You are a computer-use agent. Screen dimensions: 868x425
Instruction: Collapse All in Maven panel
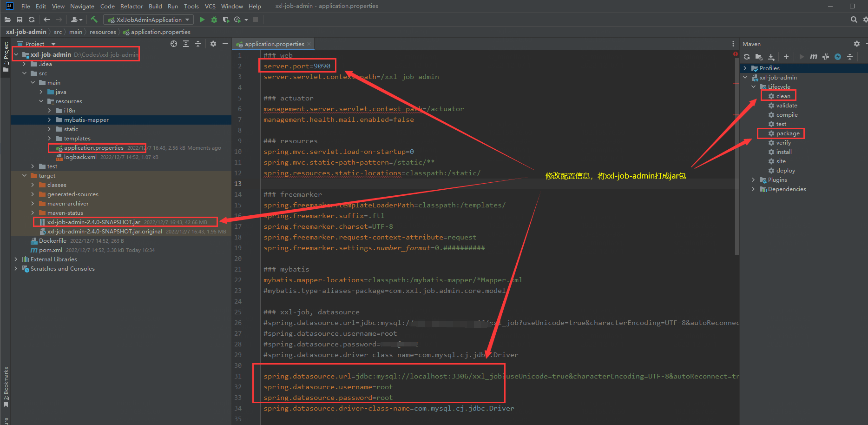[850, 57]
